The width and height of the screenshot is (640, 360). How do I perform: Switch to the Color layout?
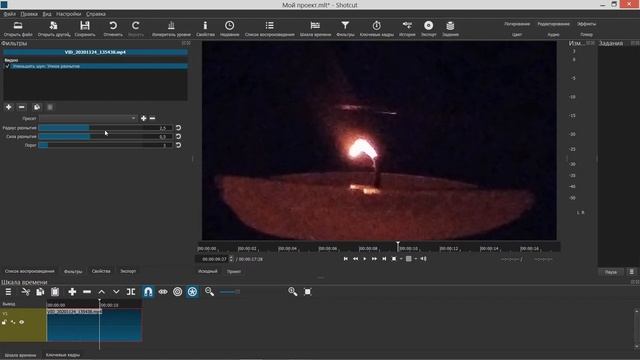pyautogui.click(x=517, y=35)
